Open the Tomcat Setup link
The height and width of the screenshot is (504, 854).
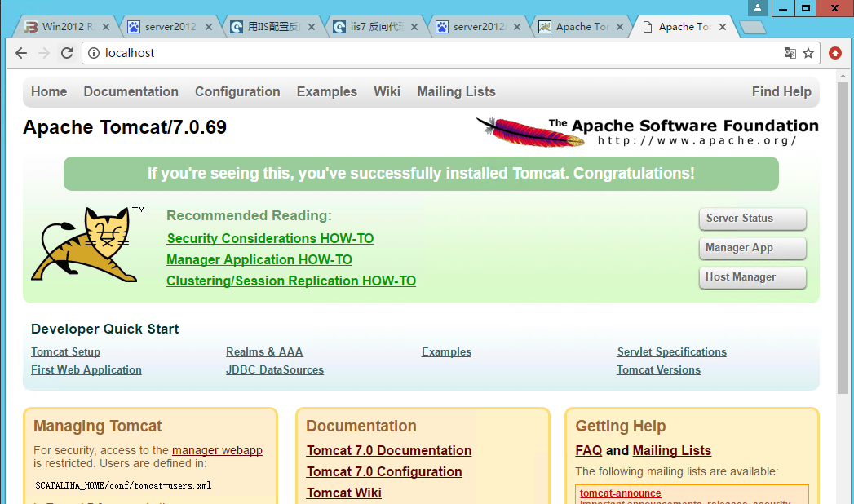(x=65, y=351)
